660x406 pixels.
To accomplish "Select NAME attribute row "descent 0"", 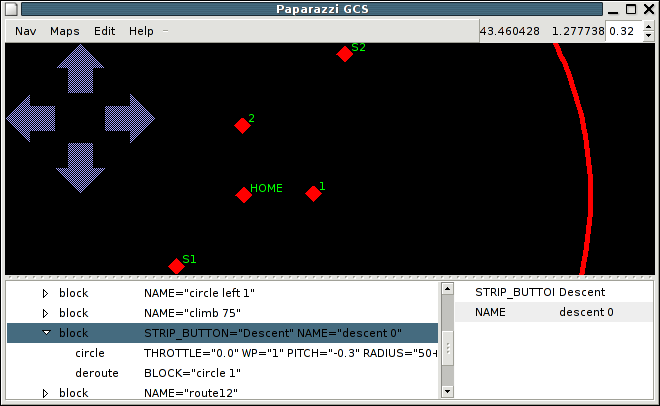I will (x=554, y=312).
